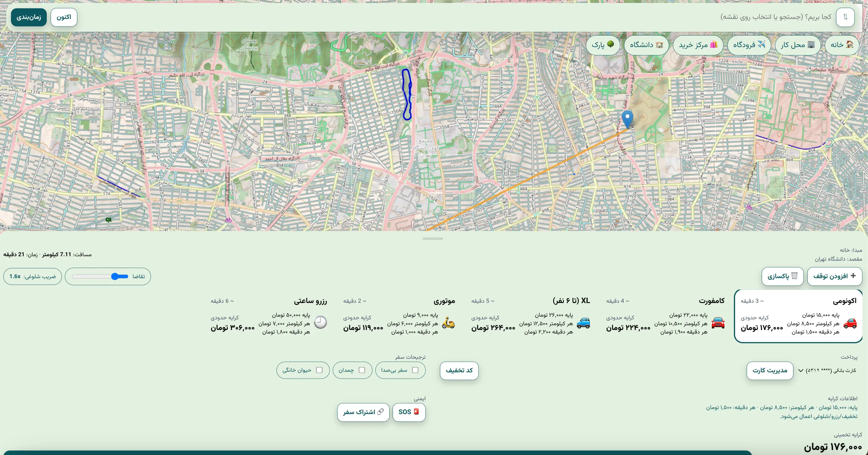Open discount code (کد تخفیف) entry
This screenshot has height=455, width=868.
[459, 370]
